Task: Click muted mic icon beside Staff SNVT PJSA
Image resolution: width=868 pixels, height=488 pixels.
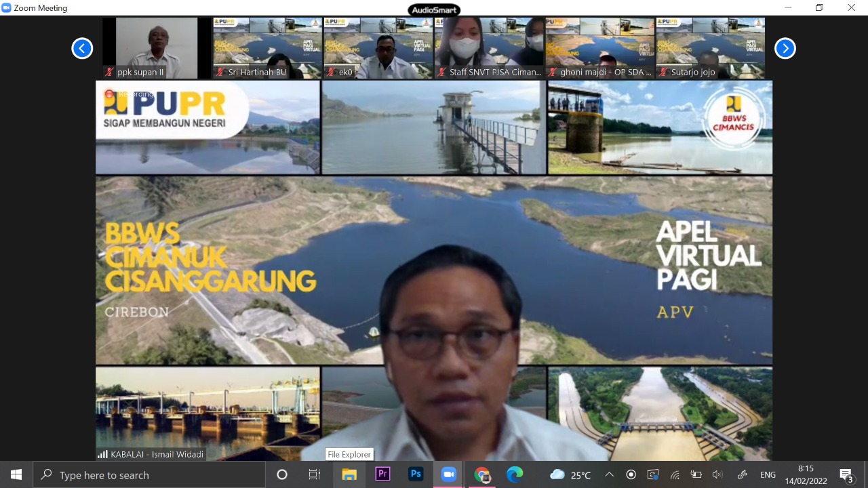Action: point(441,72)
